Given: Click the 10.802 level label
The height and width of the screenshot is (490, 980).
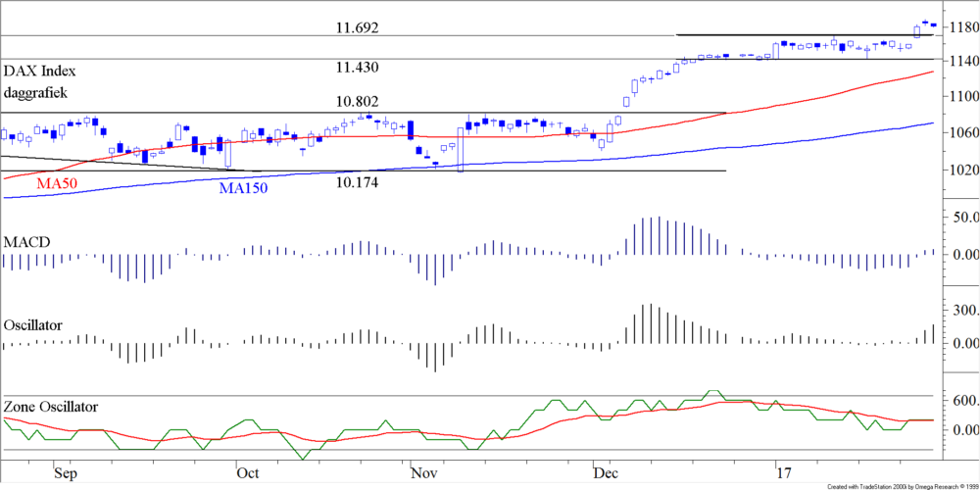Looking at the screenshot, I should pos(358,101).
